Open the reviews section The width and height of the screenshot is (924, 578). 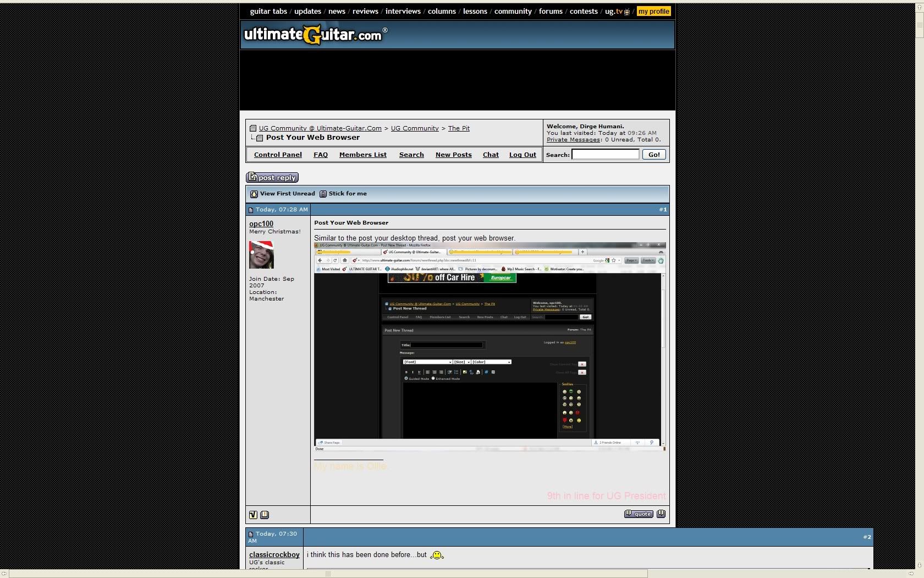coord(365,11)
